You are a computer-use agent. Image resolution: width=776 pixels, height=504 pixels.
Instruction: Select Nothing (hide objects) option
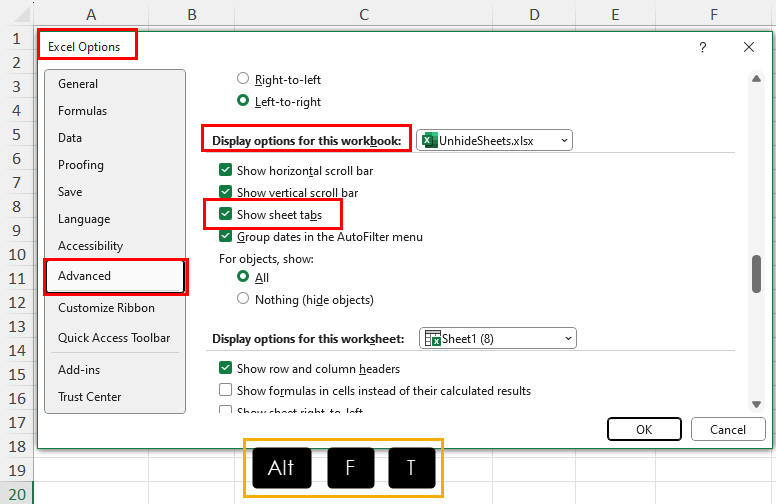pos(242,299)
